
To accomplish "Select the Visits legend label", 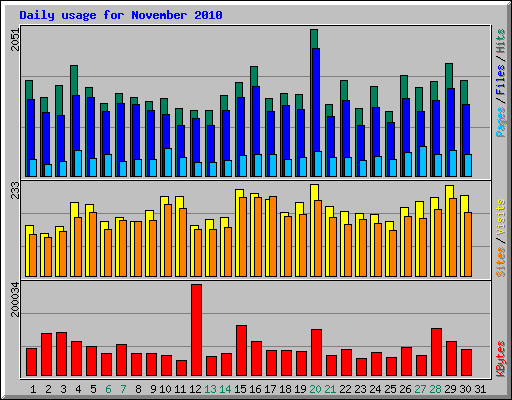I will pyautogui.click(x=500, y=218).
